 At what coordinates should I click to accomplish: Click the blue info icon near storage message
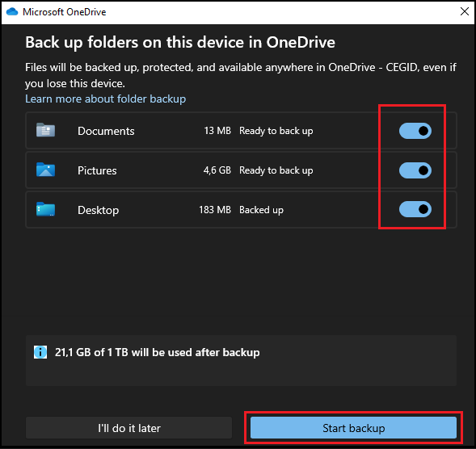[40, 352]
